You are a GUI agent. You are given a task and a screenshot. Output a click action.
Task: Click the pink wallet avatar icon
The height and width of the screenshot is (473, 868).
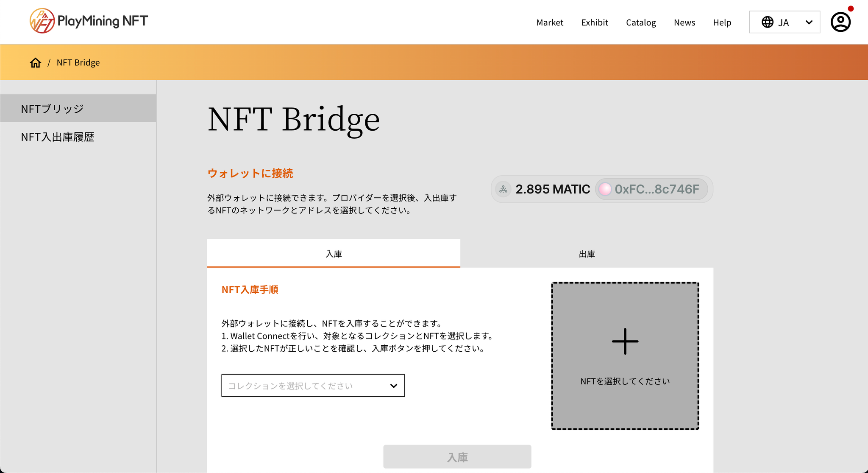605,189
